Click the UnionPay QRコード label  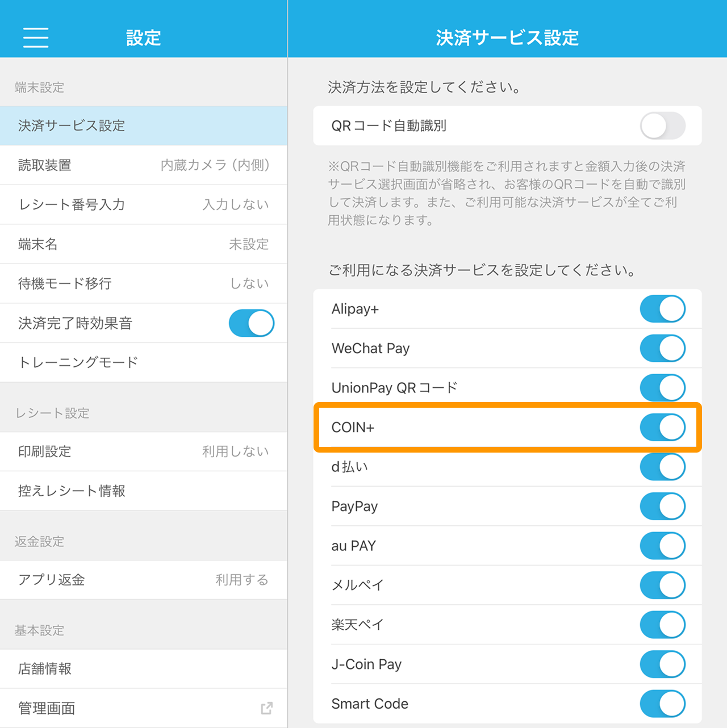point(395,388)
